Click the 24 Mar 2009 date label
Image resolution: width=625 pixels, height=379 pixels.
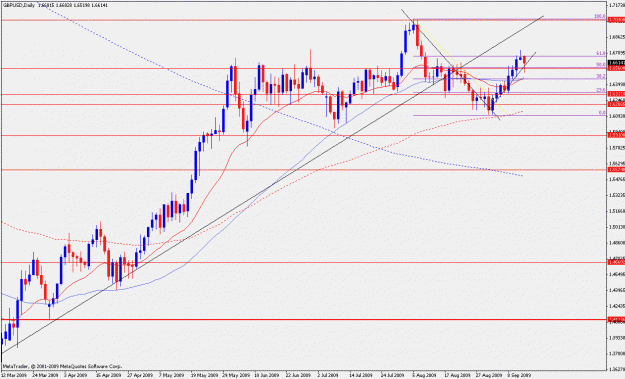[45, 375]
